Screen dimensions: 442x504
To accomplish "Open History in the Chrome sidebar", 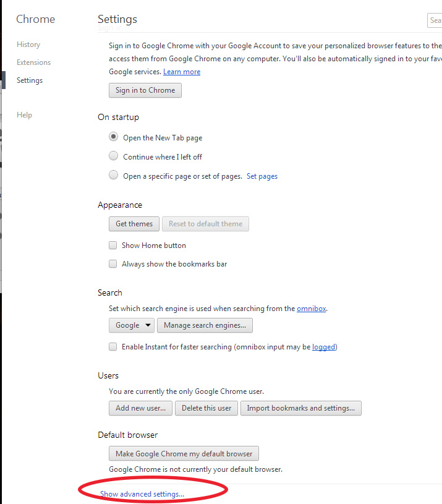I will [28, 45].
